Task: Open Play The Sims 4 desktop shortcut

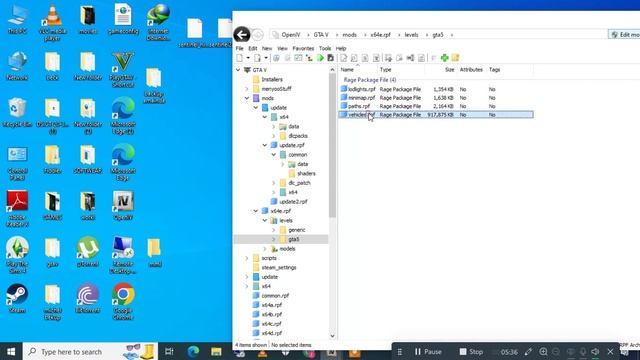Action: 17,256
